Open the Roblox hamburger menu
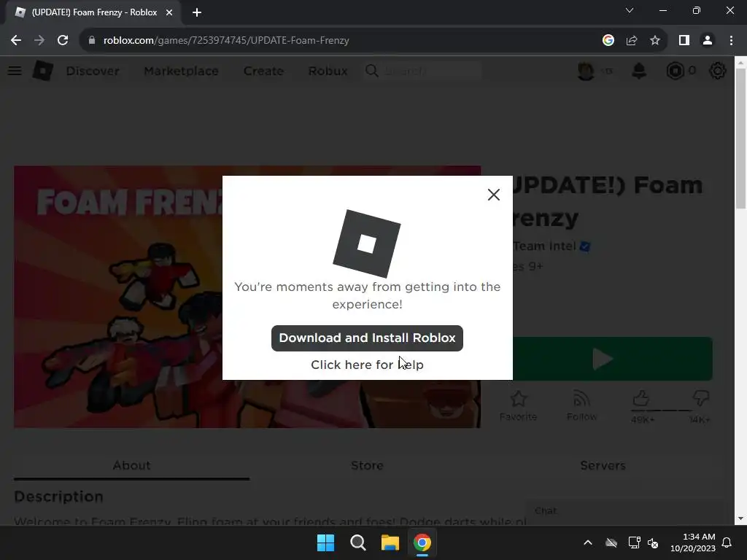Image resolution: width=747 pixels, height=560 pixels. tap(15, 71)
